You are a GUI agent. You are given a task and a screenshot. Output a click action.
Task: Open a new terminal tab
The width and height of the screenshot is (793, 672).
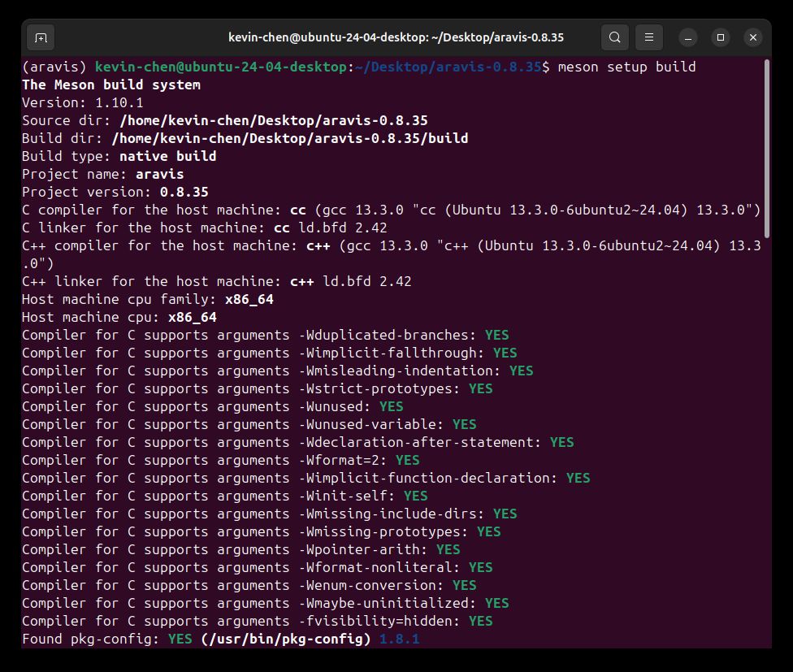(41, 37)
